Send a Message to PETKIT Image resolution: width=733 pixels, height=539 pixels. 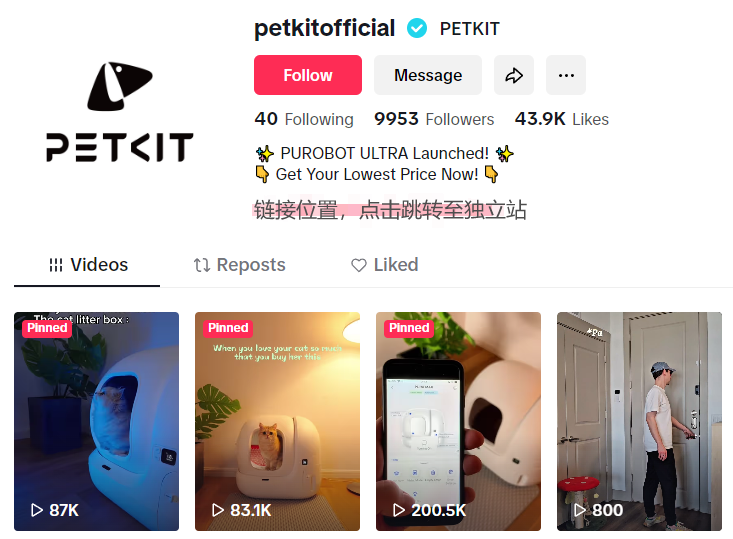tap(428, 75)
